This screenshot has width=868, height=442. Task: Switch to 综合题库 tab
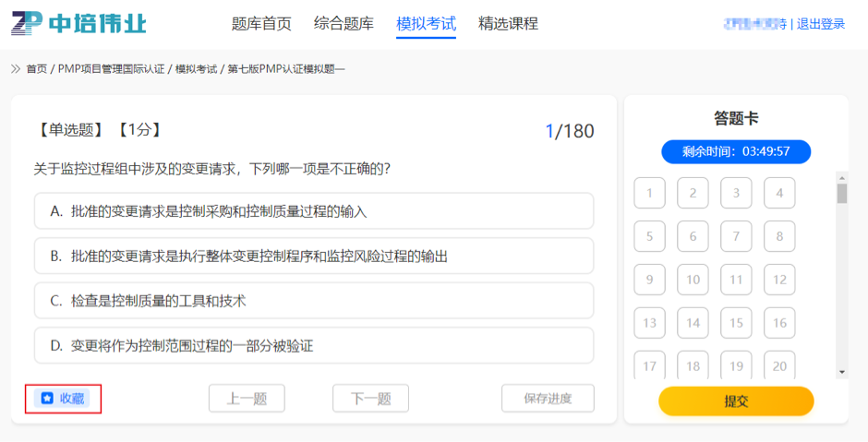344,24
